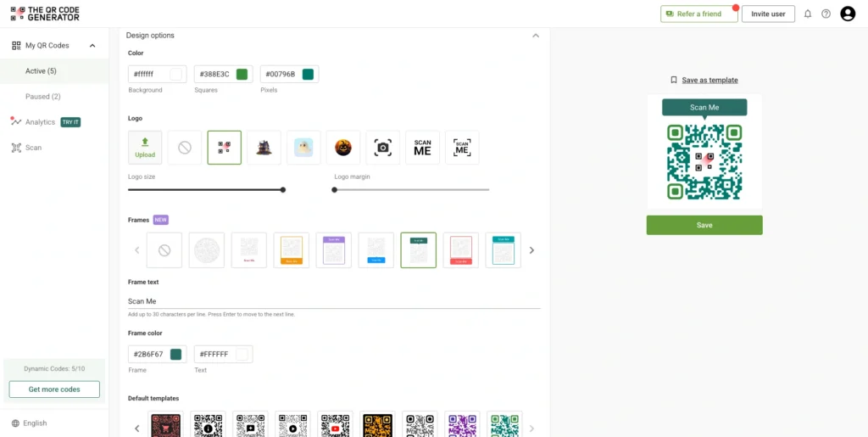
Task: Choose the dark green speech-bubble frame
Action: pos(419,250)
